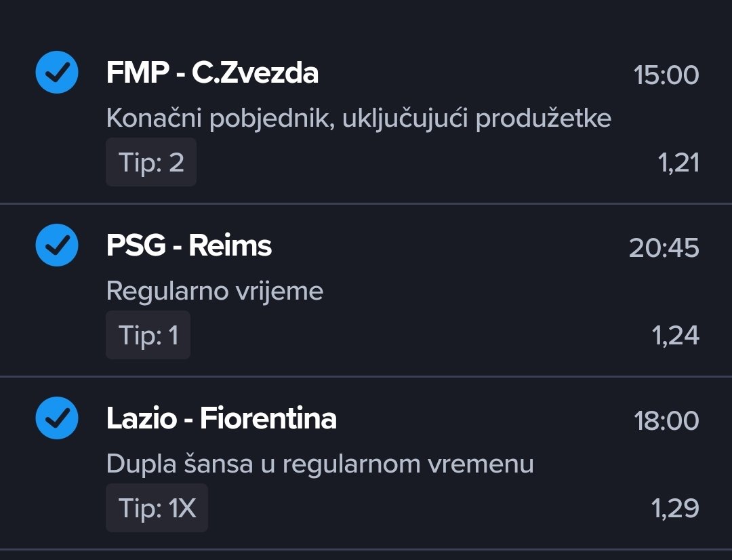Click the Tip: 1 badge
This screenshot has width=732, height=560.
point(148,335)
